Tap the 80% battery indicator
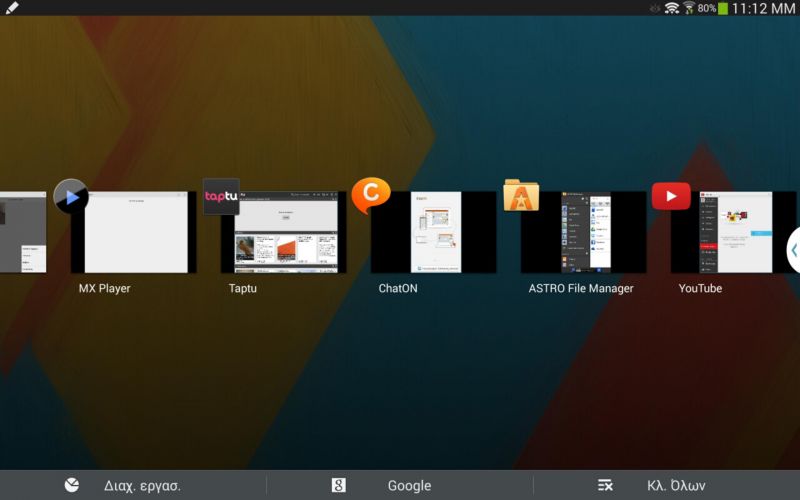The image size is (800, 500). (x=713, y=8)
